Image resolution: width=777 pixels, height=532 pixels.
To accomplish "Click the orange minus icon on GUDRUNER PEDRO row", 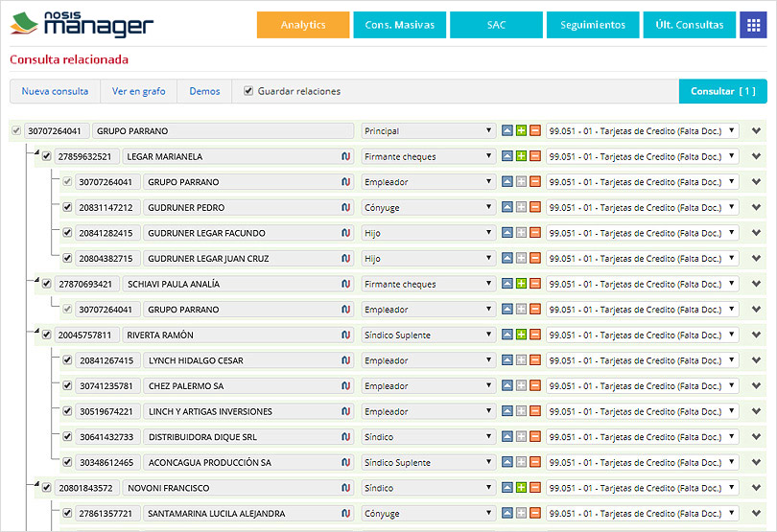I will click(535, 207).
